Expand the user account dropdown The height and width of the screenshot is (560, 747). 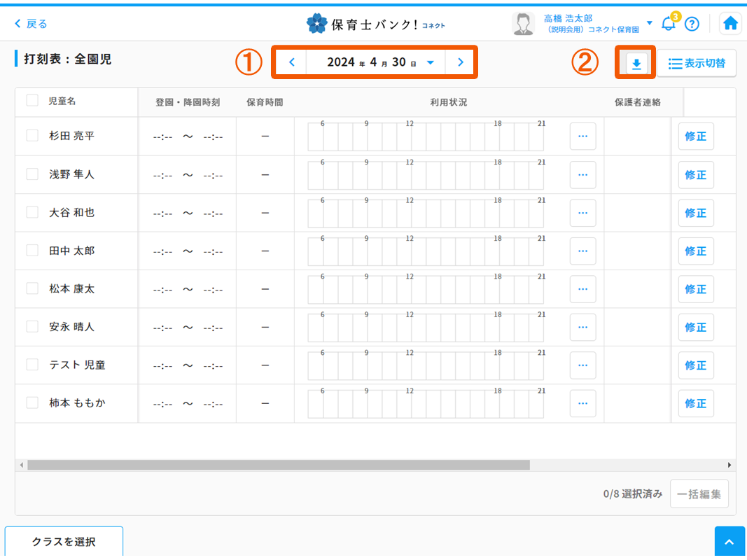pyautogui.click(x=649, y=23)
